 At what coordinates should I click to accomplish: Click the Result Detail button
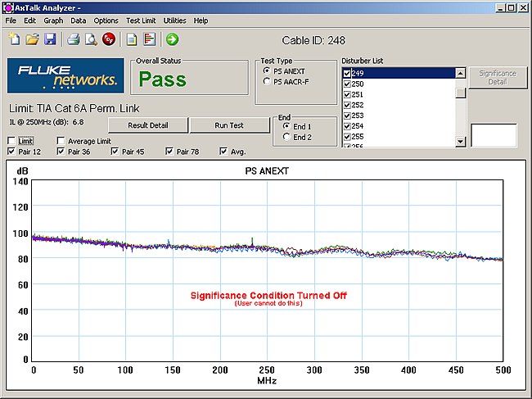pyautogui.click(x=147, y=125)
